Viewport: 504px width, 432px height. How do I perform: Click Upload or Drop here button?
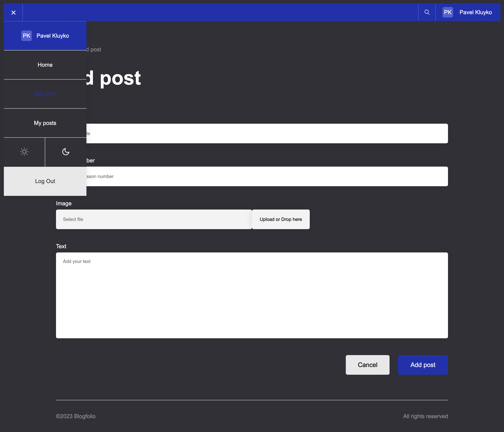[281, 219]
